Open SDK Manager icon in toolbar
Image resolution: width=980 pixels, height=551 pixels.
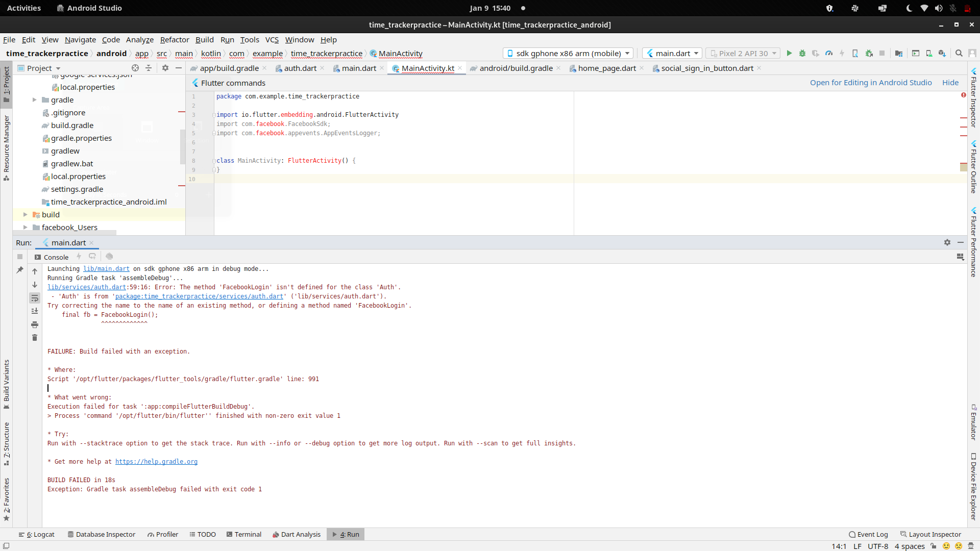click(942, 53)
